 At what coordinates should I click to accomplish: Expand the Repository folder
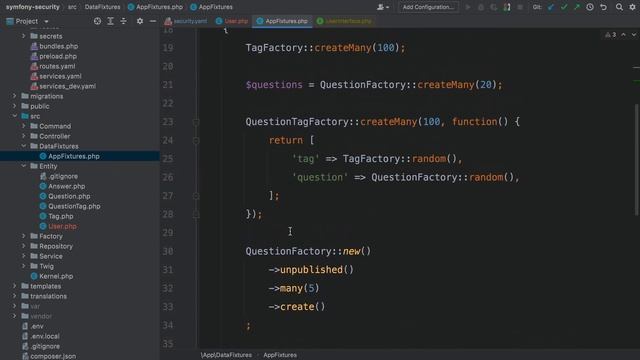pos(24,246)
